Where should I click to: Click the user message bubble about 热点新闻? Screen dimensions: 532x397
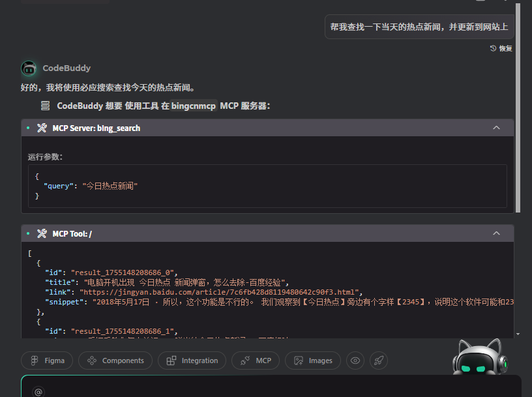[419, 27]
